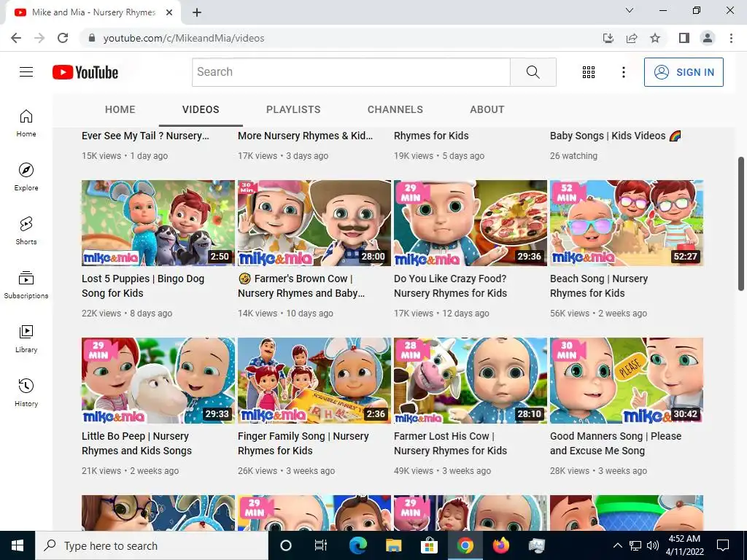Click the Farmer's Brown Cow title link
This screenshot has height=560, width=747.
[x=301, y=286]
